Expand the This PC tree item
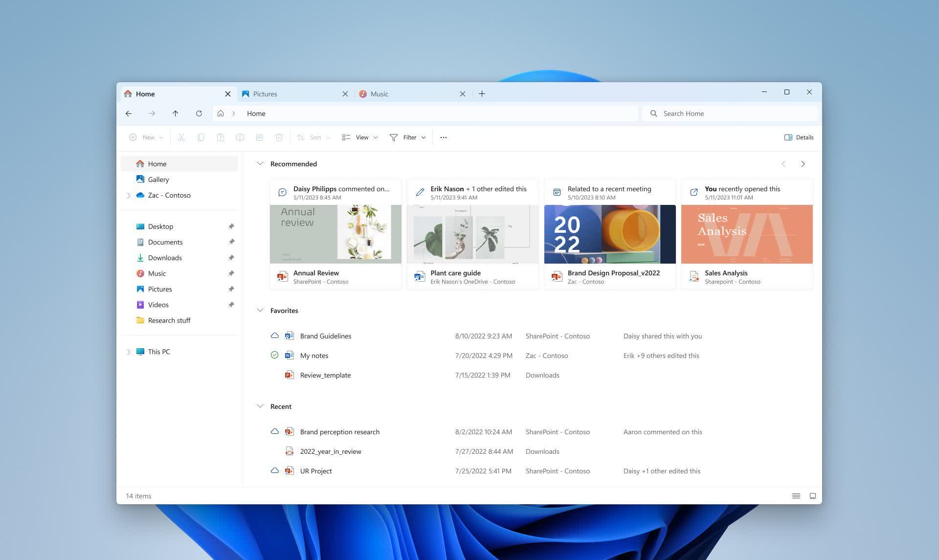This screenshot has width=939, height=560. click(x=127, y=351)
